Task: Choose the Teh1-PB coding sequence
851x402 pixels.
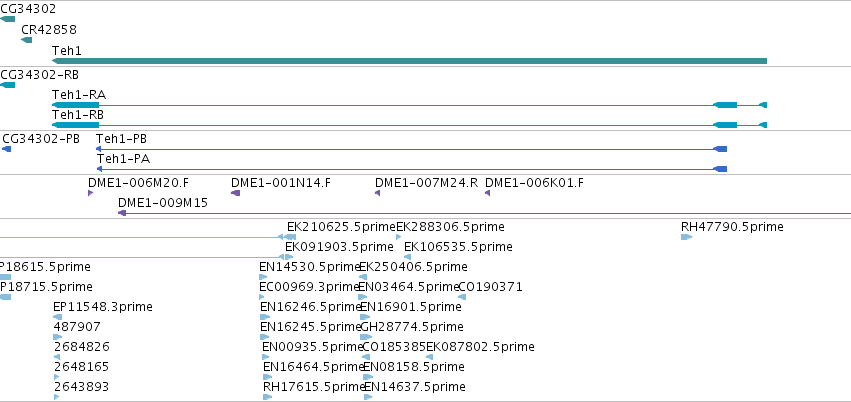Action: tap(411, 149)
